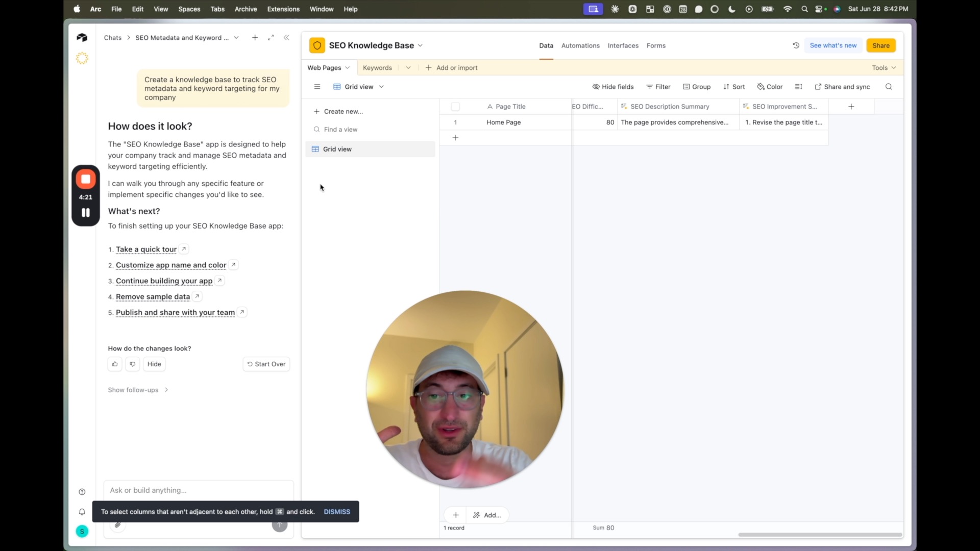This screenshot has width=980, height=551.
Task: Click the bottom add record plus button
Action: tap(456, 515)
